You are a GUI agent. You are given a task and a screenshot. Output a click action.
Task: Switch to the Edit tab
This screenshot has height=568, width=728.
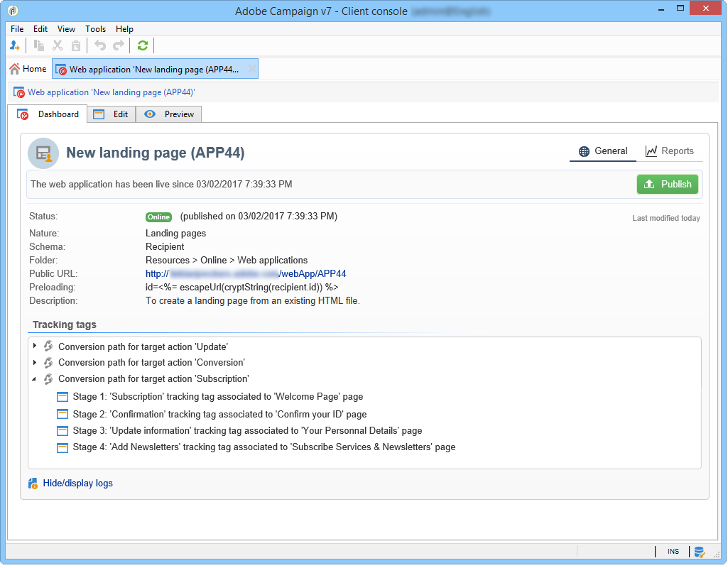(x=112, y=114)
